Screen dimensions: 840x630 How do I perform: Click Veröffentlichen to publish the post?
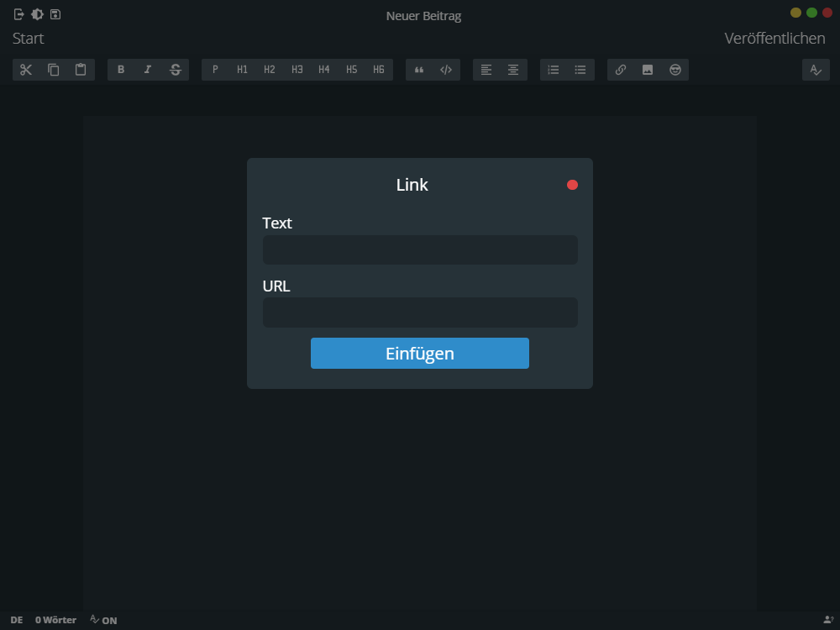point(774,39)
